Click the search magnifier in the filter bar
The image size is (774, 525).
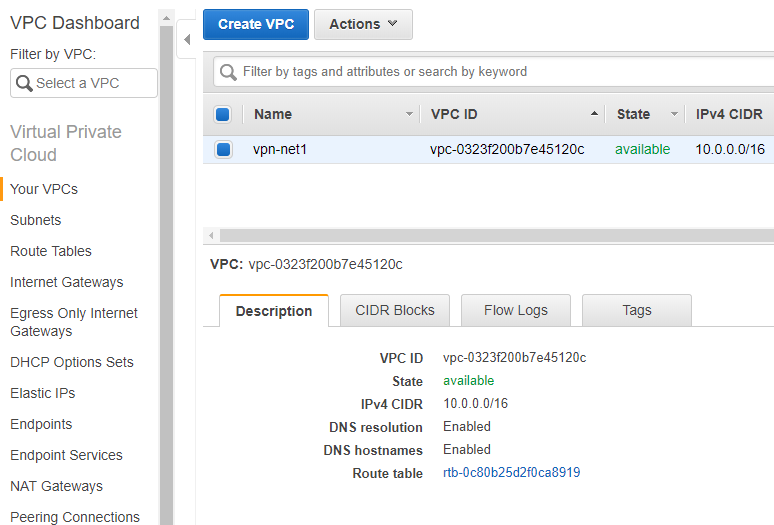[x=228, y=72]
